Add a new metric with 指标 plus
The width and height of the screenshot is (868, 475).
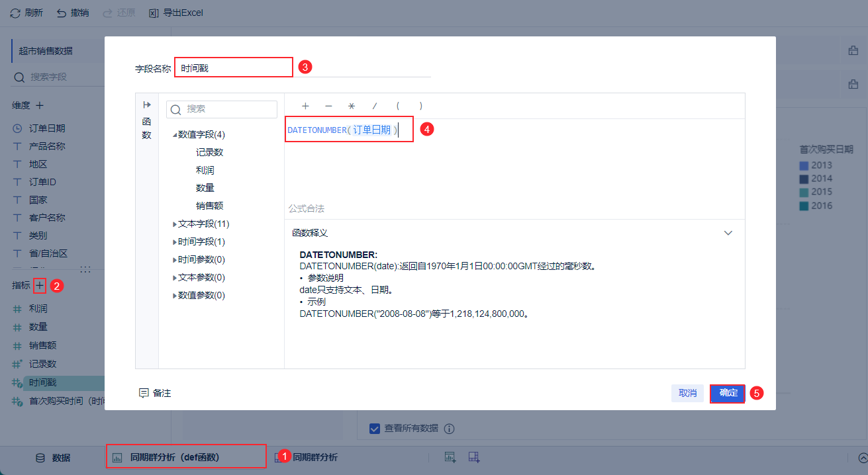40,285
